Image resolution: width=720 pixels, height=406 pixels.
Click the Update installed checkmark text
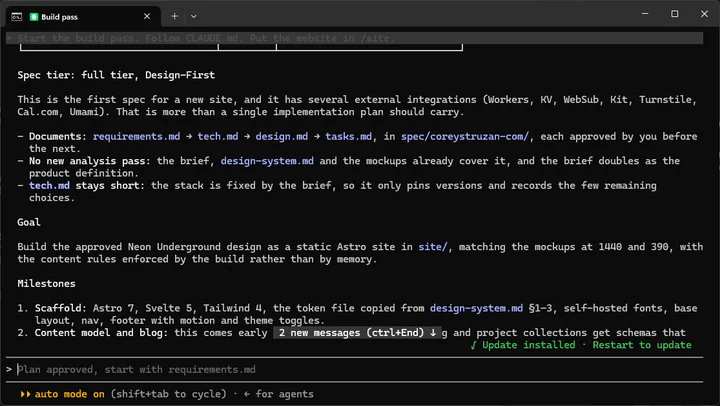click(x=523, y=345)
